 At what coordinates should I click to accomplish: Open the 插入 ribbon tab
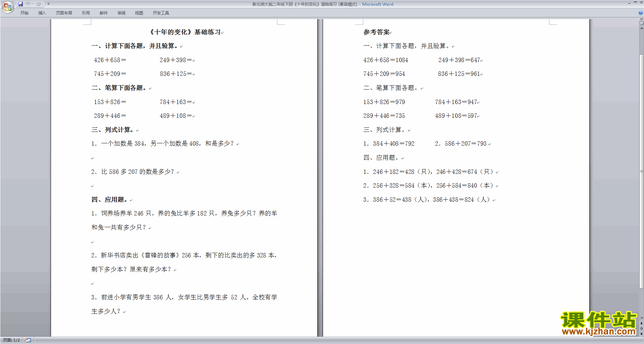[x=42, y=13]
